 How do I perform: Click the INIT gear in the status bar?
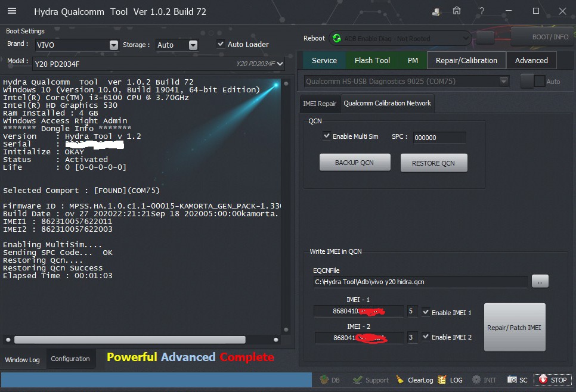pyautogui.click(x=484, y=380)
